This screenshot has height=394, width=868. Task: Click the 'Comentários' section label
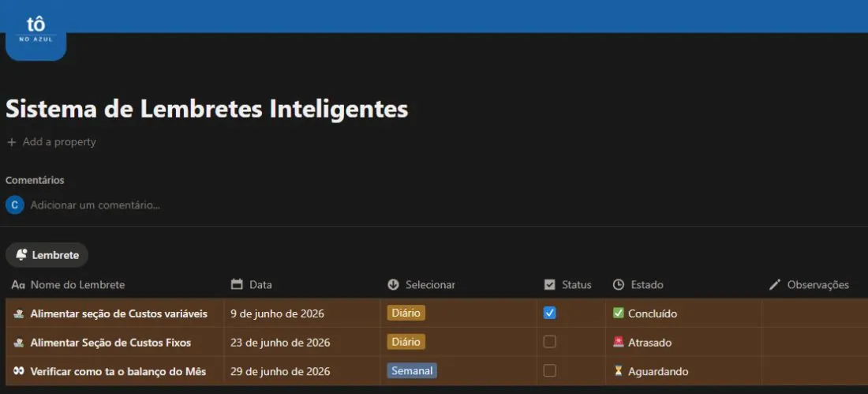pyautogui.click(x=35, y=181)
